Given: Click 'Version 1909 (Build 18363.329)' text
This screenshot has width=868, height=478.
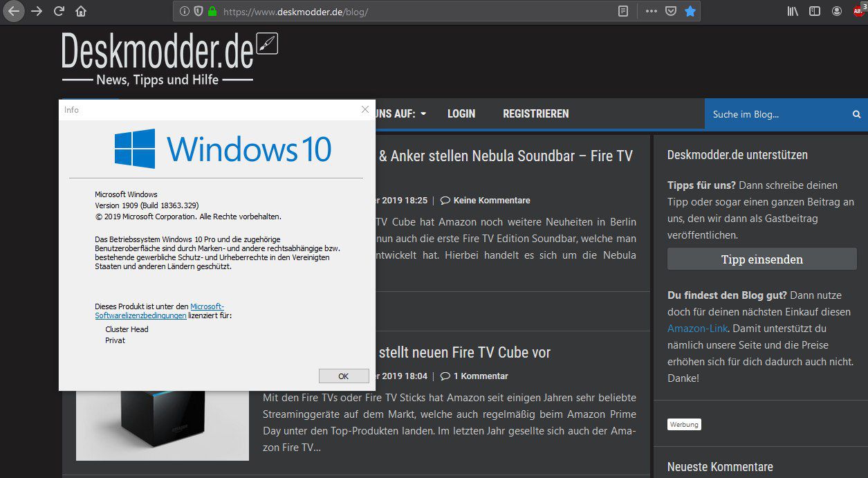Looking at the screenshot, I should pos(147,205).
